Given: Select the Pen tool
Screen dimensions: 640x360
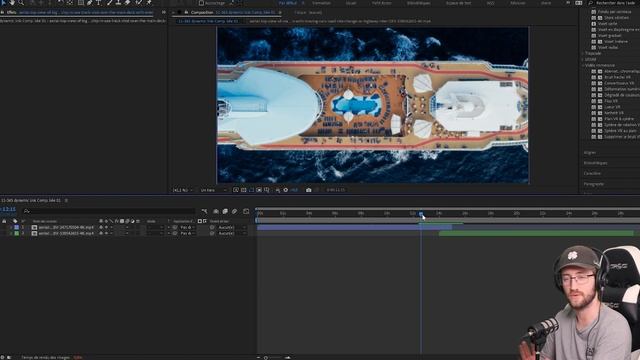Looking at the screenshot, I should click(89, 2).
